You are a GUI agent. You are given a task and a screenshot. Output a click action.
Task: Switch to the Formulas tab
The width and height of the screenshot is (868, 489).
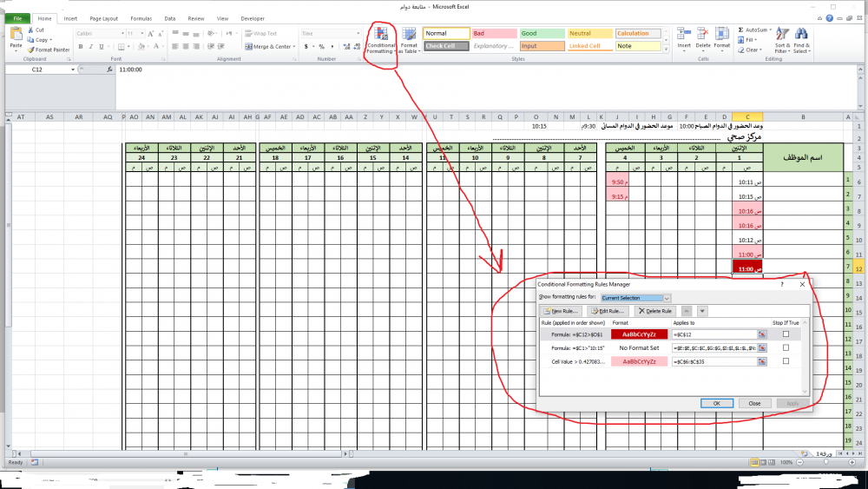tap(141, 19)
